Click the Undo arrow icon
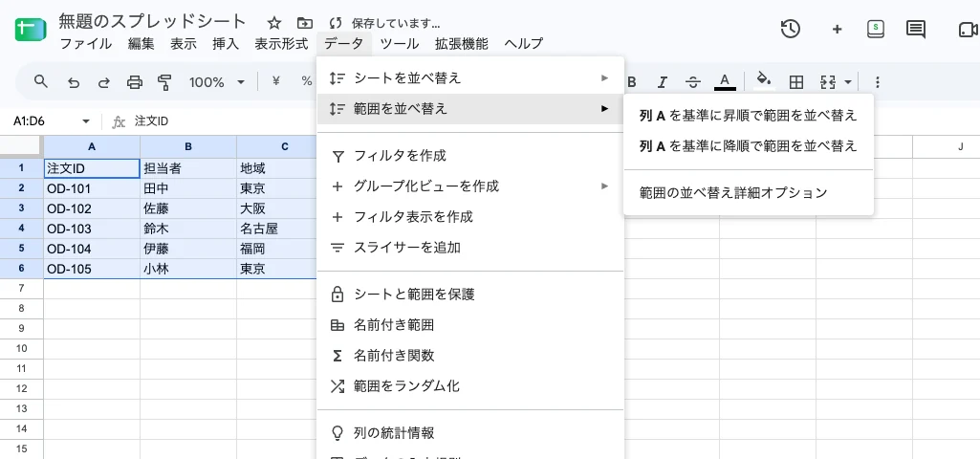The image size is (980, 459). pyautogui.click(x=73, y=82)
